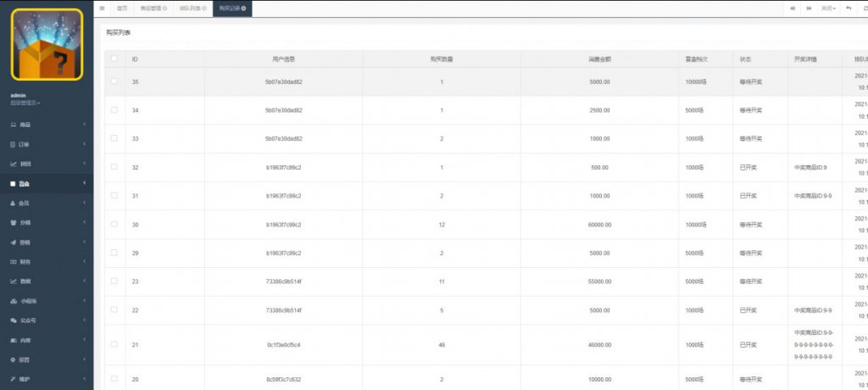868x390 pixels.
Task: Toggle the sidebar hamburger menu icon
Action: tap(103, 8)
